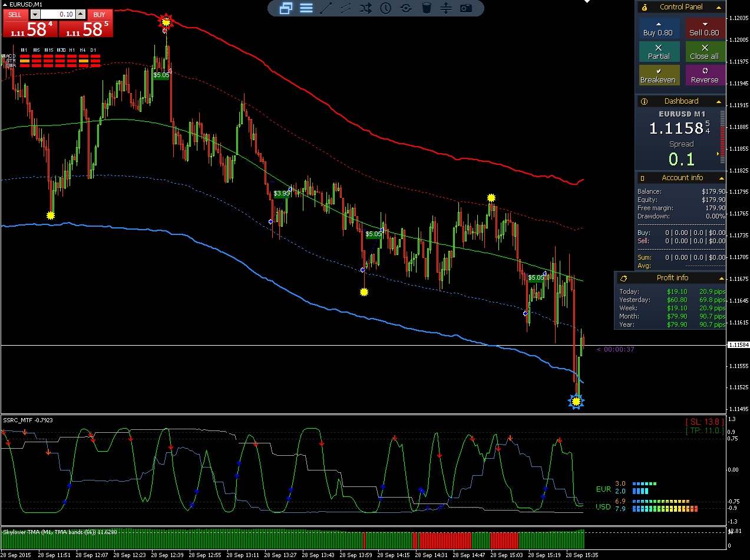Click the 00:00:37 candle countdown timer
Screen dimensions: 750x560
(x=615, y=349)
